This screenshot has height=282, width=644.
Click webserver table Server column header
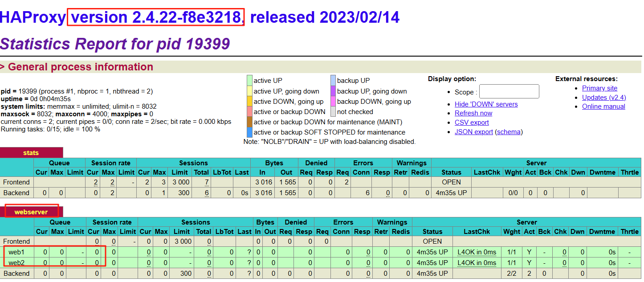(526, 222)
